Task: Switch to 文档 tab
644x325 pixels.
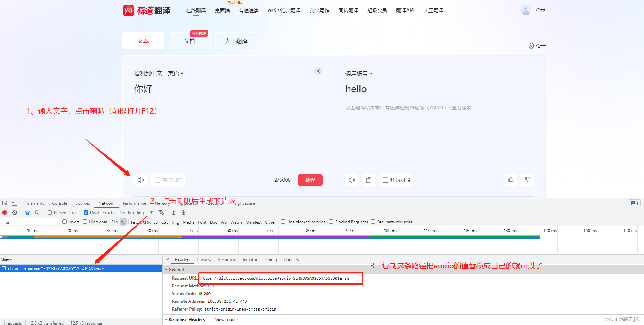Action: (x=190, y=41)
